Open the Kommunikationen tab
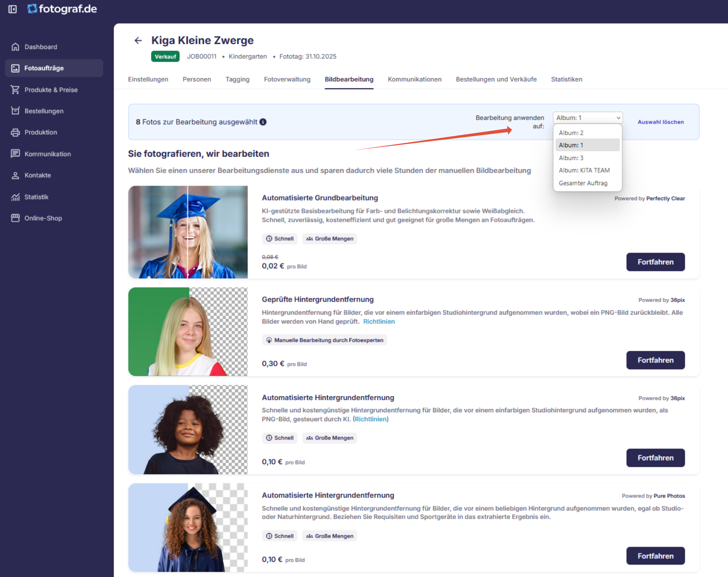This screenshot has width=728, height=577. (414, 79)
